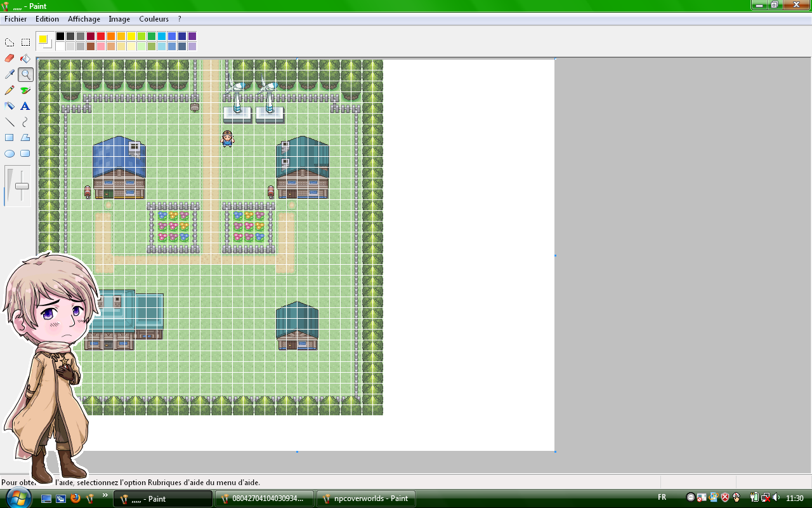Open the volume speaker tray icon
This screenshot has height=508, width=812.
pyautogui.click(x=776, y=497)
